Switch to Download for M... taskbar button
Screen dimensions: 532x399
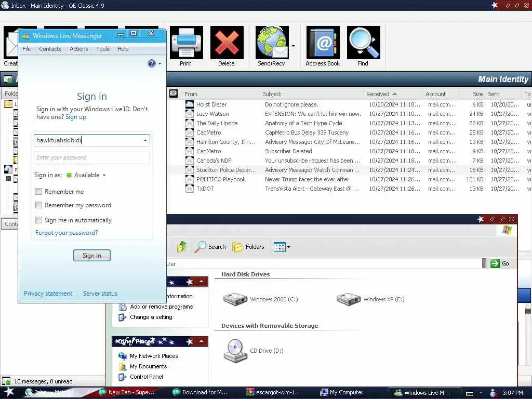tap(202, 392)
